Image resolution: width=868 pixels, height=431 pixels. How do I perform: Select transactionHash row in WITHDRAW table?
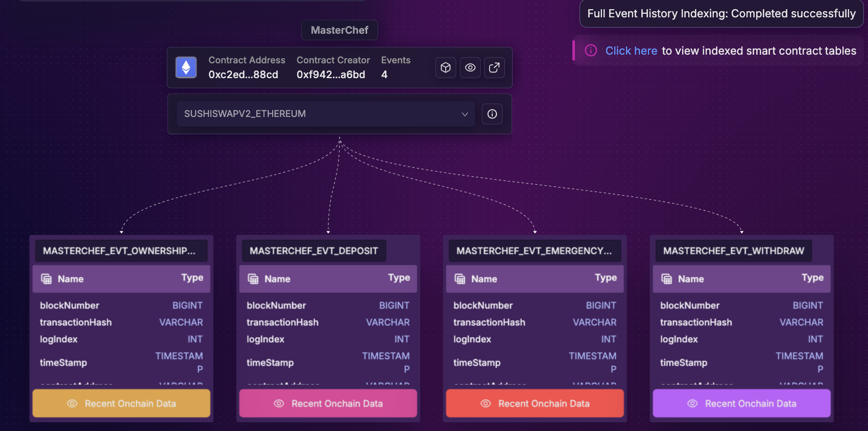coord(742,322)
